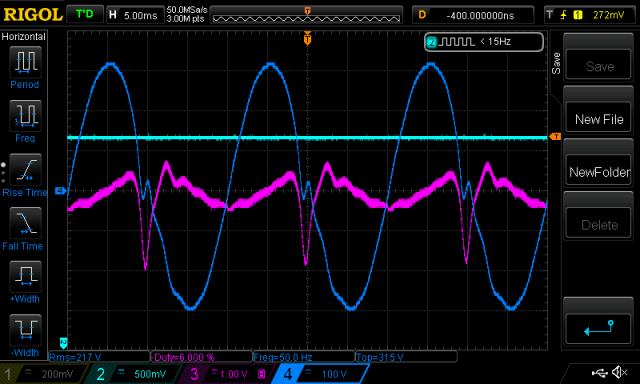The width and height of the screenshot is (640, 384).
Task: Click the NewFolder menu button
Action: click(598, 172)
